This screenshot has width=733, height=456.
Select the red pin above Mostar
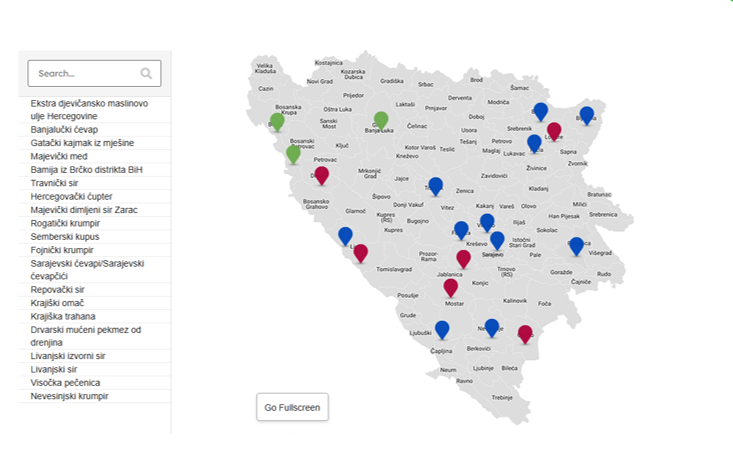tap(451, 288)
